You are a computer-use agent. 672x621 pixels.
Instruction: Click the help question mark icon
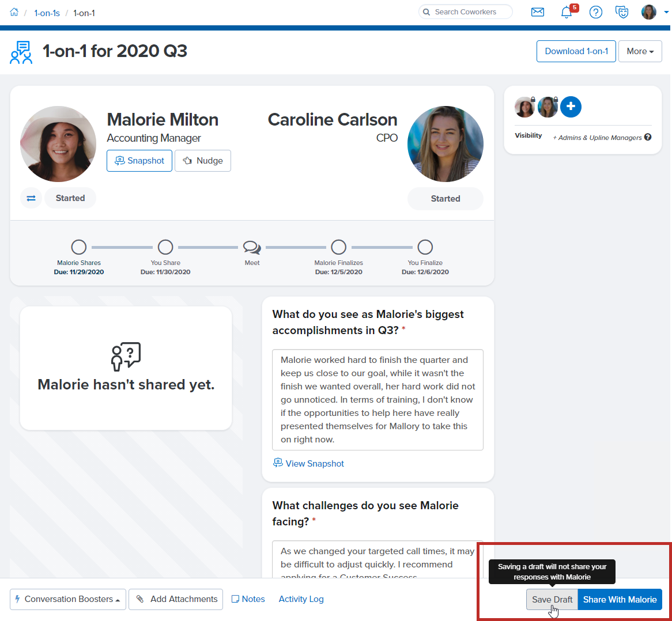tap(596, 12)
